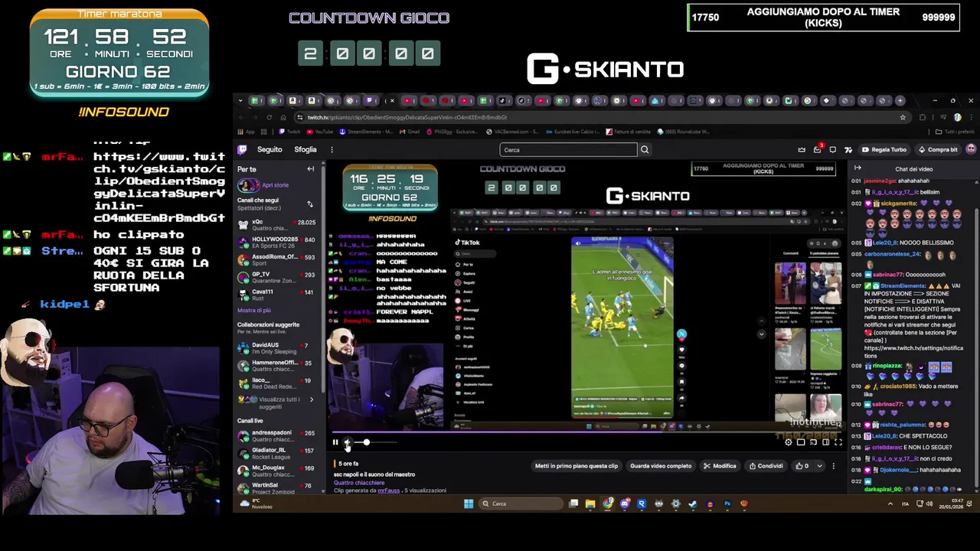Click the Windows taskbar Cerca search box
The image size is (980, 551).
(521, 504)
